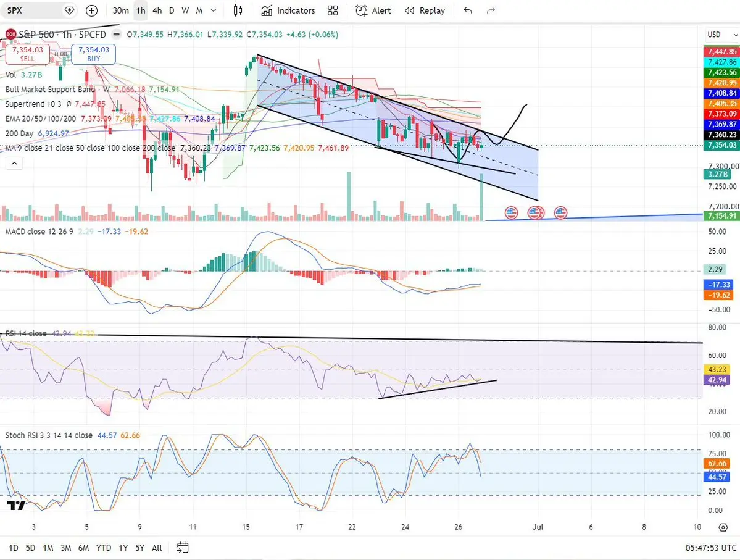Click the last US economic event flag
The height and width of the screenshot is (560, 740).
tap(560, 213)
